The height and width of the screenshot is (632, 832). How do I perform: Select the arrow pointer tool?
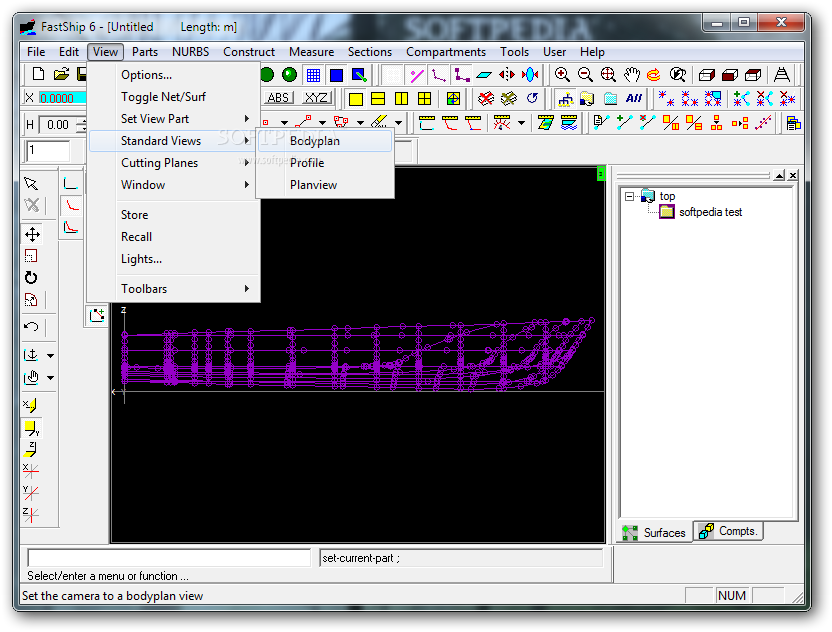click(31, 184)
